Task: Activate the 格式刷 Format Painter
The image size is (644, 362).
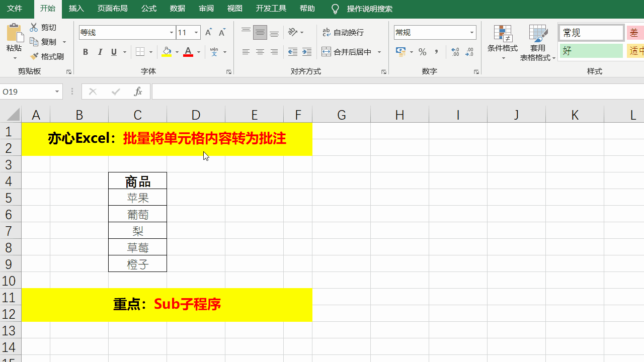Action: pos(47,56)
